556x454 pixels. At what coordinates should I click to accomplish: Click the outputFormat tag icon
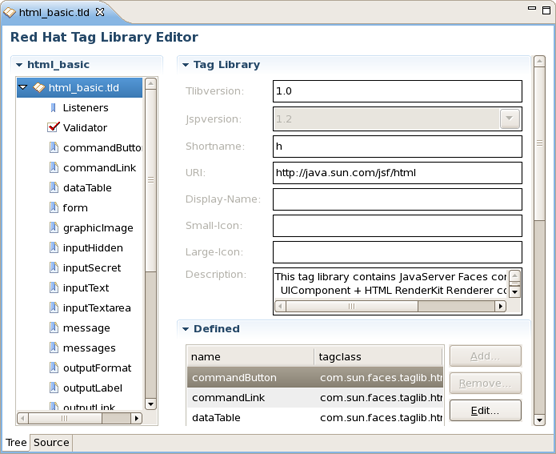(x=54, y=367)
